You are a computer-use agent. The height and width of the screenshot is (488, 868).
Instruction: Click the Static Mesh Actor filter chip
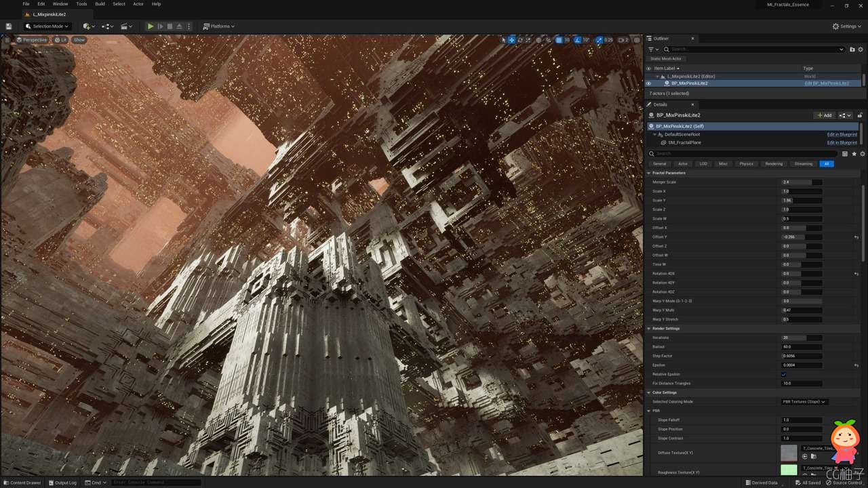point(666,59)
